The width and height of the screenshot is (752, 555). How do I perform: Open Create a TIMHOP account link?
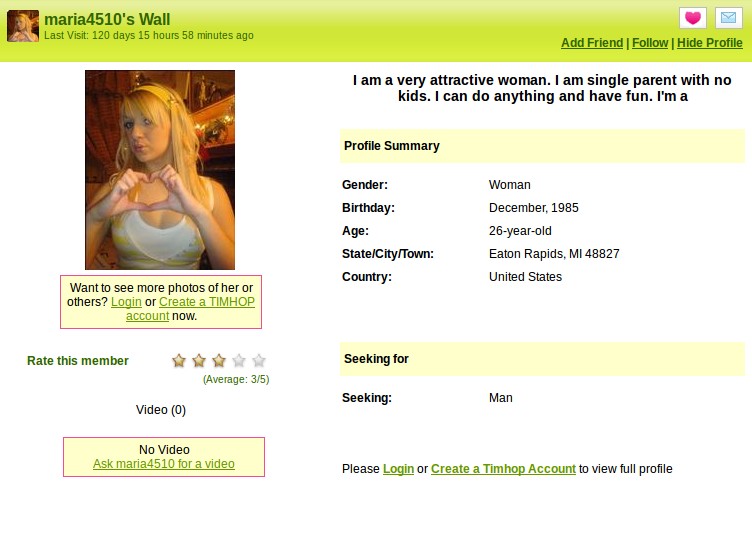tap(190, 309)
